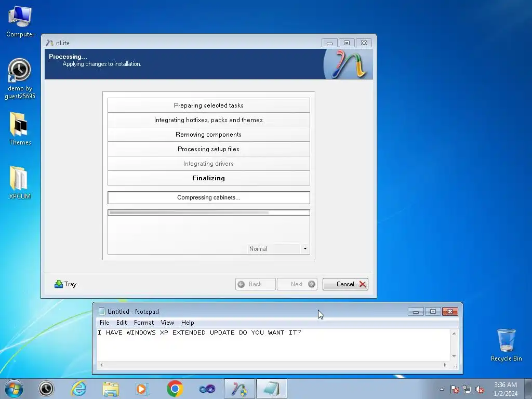
Task: Open the Themes folder on desktop
Action: coord(20,129)
